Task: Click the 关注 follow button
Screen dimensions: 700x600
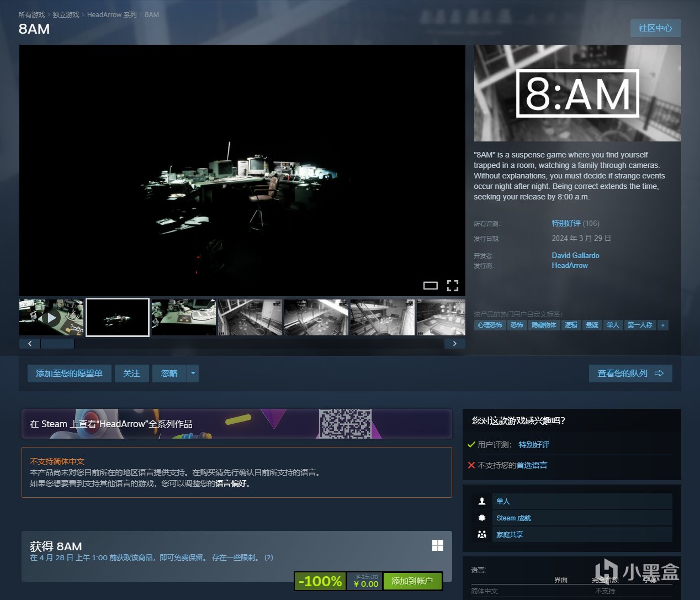Action: 131,373
